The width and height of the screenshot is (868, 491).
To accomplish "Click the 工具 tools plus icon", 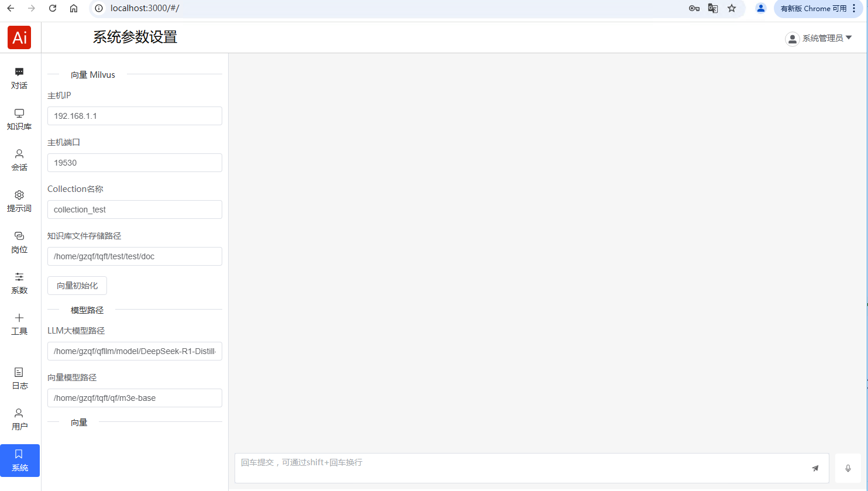I will (19, 324).
